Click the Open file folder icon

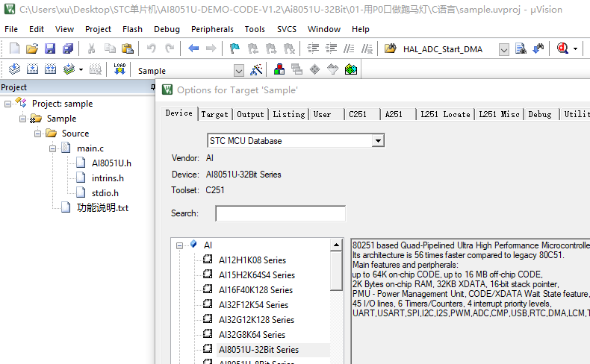coord(31,48)
